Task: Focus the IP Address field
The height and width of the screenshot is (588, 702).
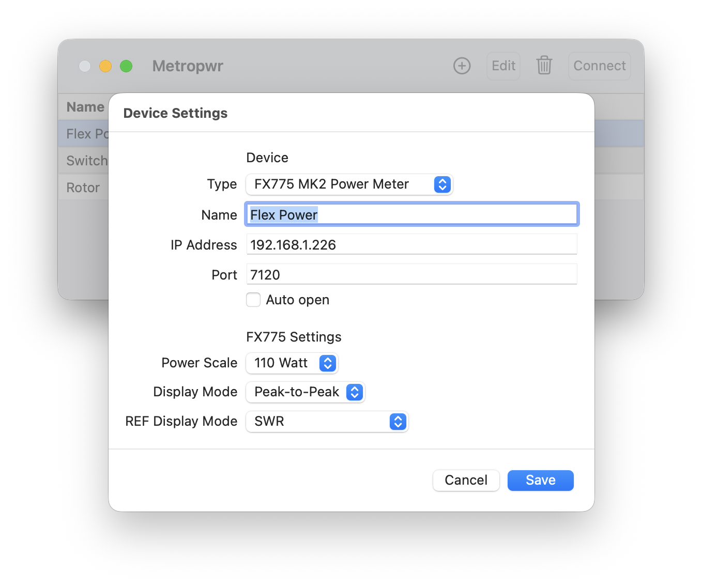Action: point(411,244)
